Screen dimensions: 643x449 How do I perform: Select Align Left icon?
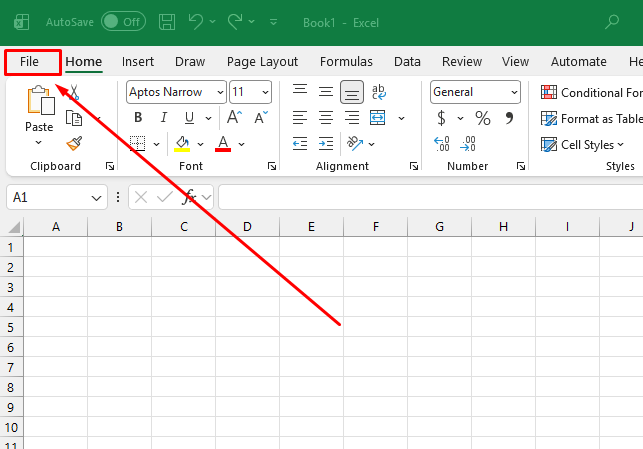click(300, 118)
